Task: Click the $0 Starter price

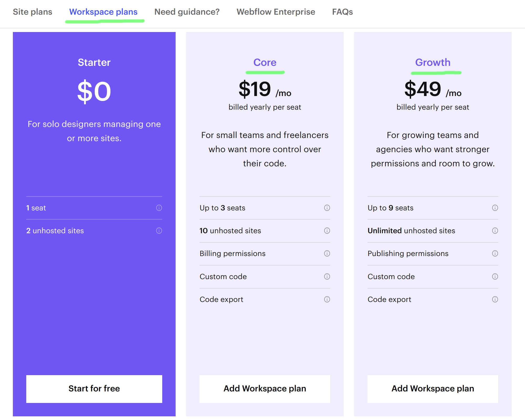Action: pos(94,92)
